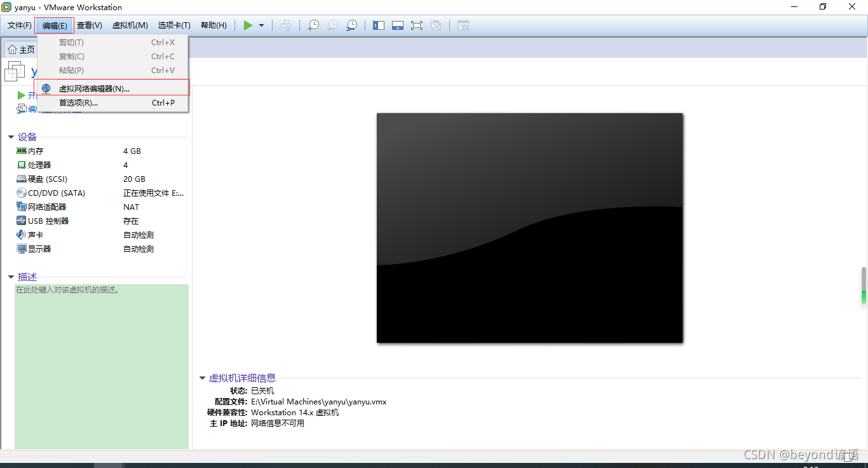Take a snapshot with the clock-plus icon
868x468 pixels.
(x=313, y=25)
